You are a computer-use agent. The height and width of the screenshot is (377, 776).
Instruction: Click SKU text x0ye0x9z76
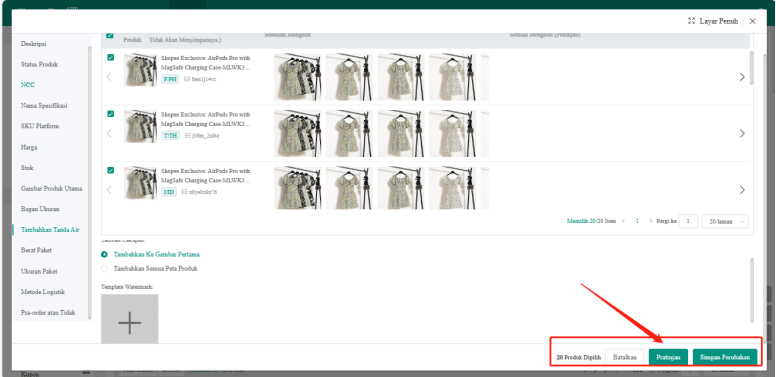[x=203, y=192]
